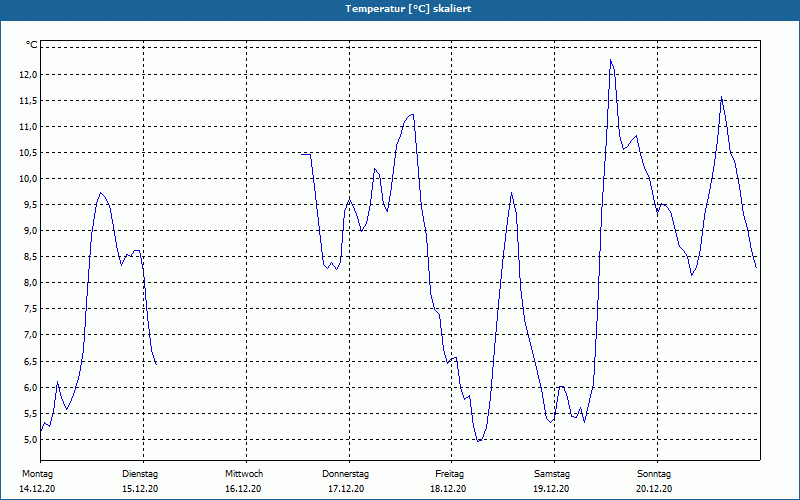Click the Samstag day label

point(552,474)
